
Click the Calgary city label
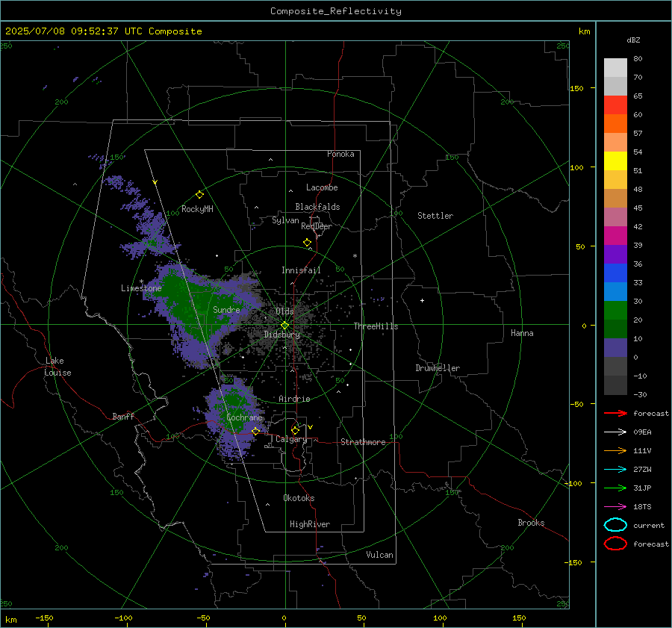(291, 439)
